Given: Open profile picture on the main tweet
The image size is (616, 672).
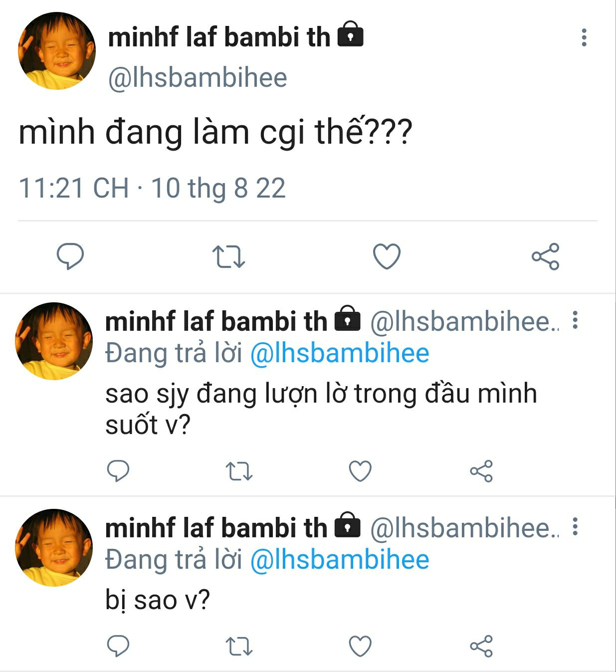Looking at the screenshot, I should tap(56, 51).
